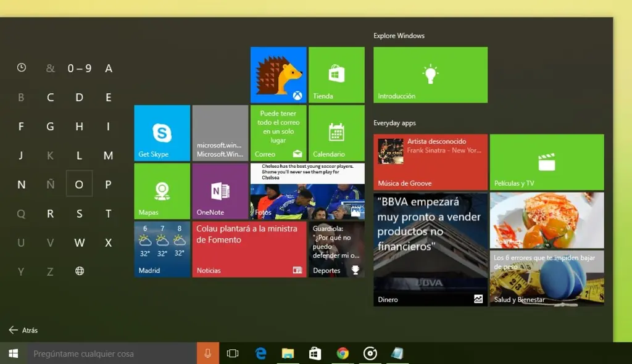Open the Introducción lightbulb tile
The image size is (632, 364).
(430, 75)
